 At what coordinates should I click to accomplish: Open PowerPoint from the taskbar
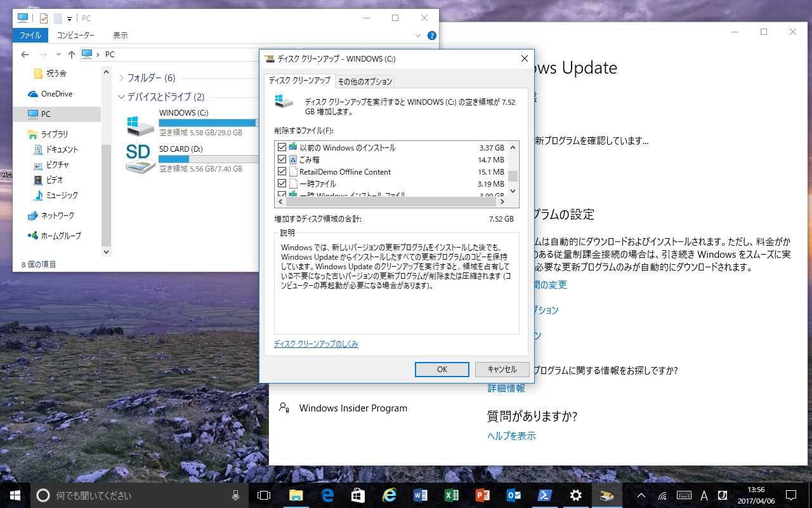click(483, 495)
